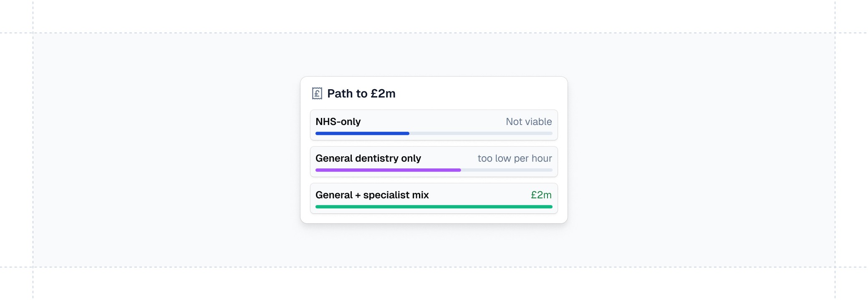Click the end of the blue bar fill
868x300 pixels.
(x=408, y=133)
